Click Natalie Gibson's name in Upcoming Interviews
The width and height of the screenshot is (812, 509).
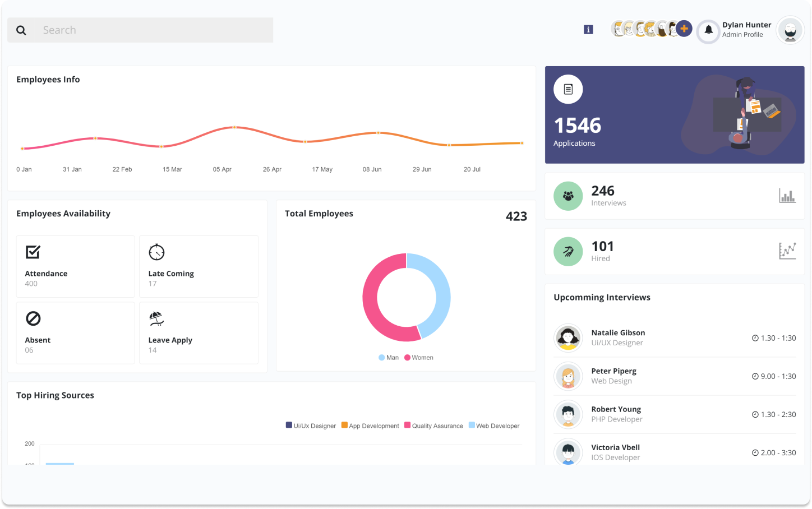coord(618,332)
